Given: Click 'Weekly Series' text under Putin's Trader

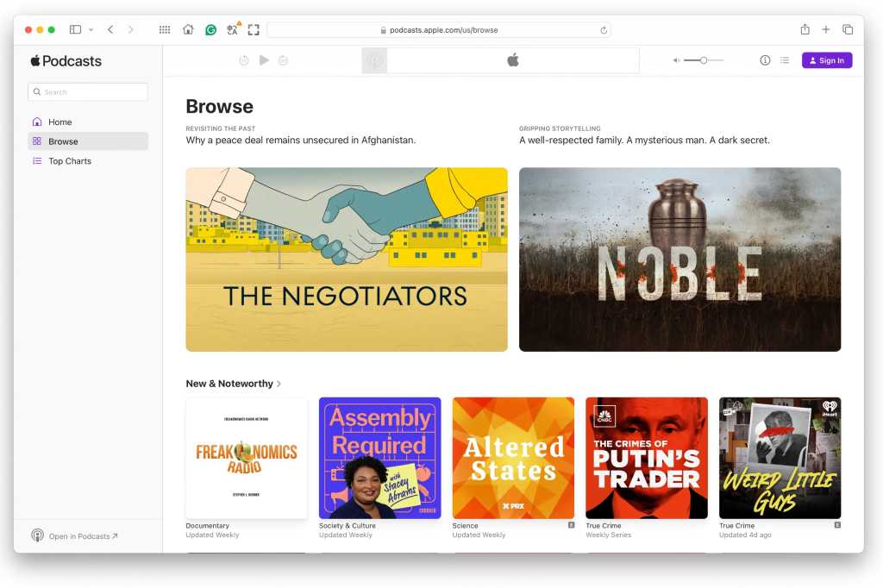Looking at the screenshot, I should click(x=608, y=535).
